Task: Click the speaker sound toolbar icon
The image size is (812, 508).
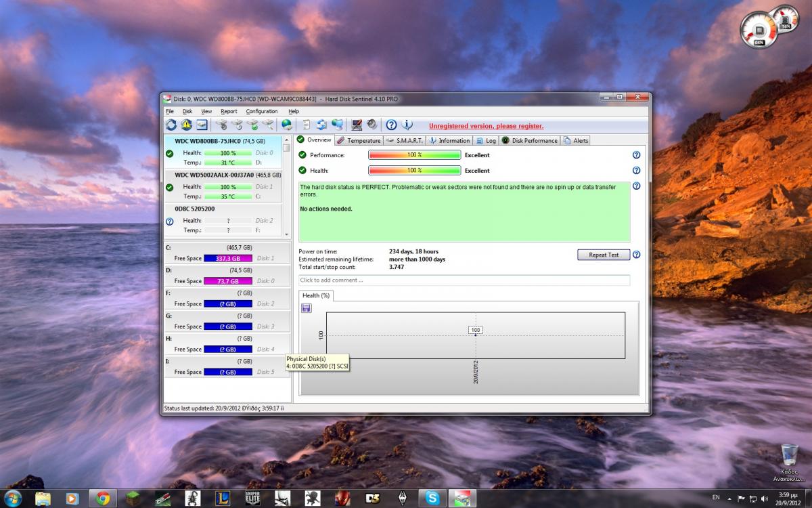Action: 371,125
